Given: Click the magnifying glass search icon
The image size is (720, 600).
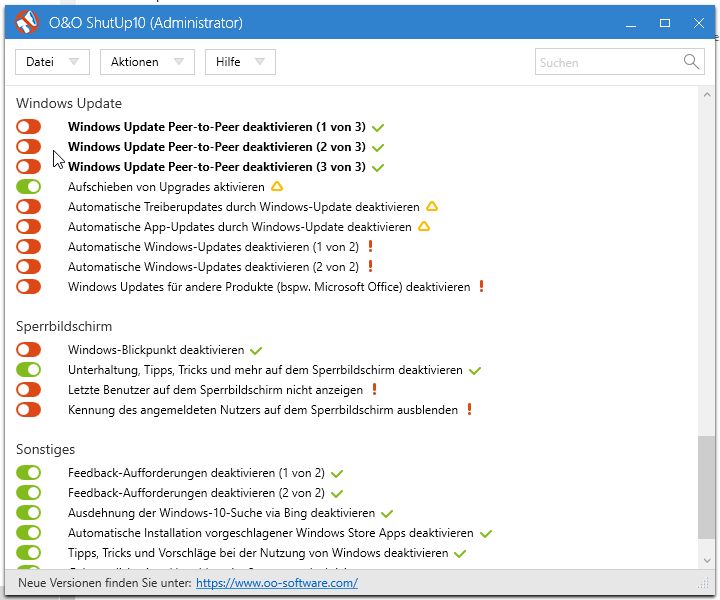Looking at the screenshot, I should click(691, 61).
